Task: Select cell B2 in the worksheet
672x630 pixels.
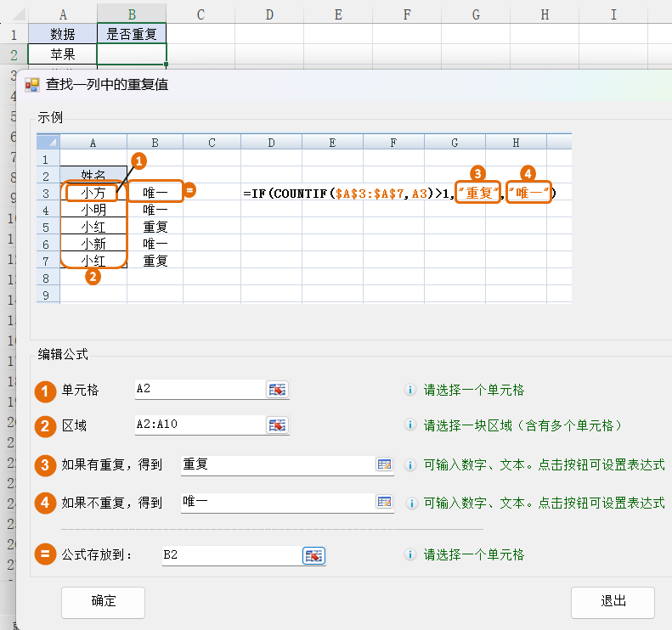Action: coord(132,54)
